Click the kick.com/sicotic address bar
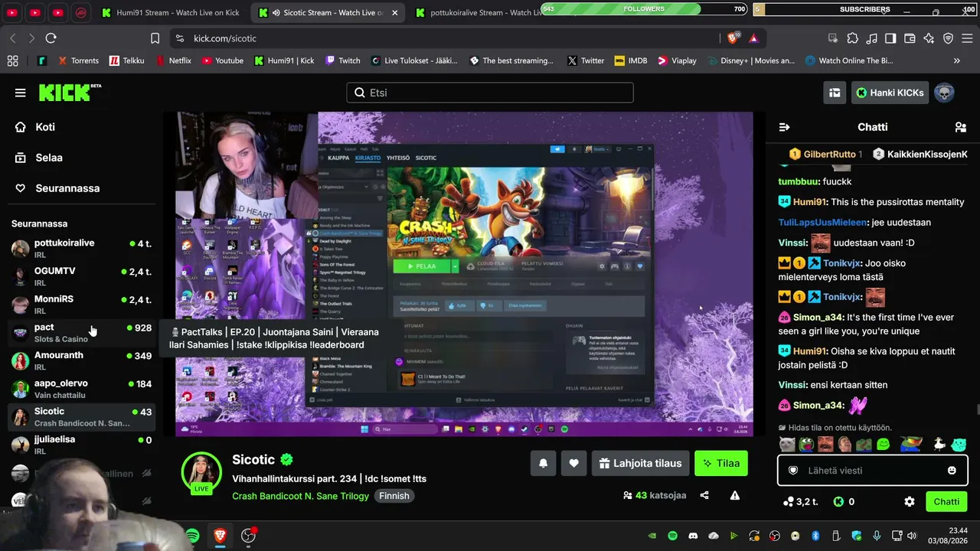Viewport: 980px width, 551px height. click(x=444, y=38)
